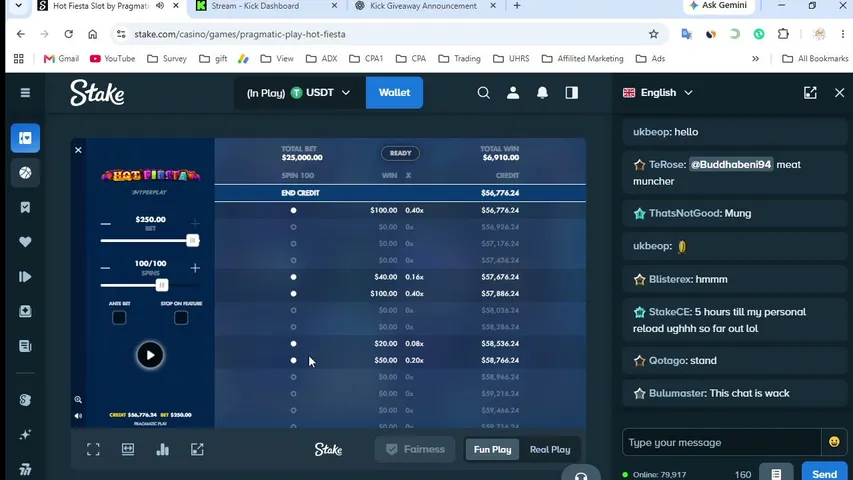Open the Survey bookmarks folder
The height and width of the screenshot is (480, 853).
tap(167, 58)
